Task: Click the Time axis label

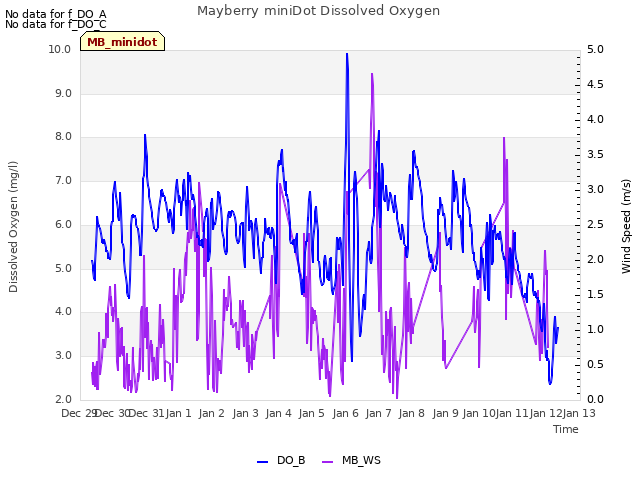Action: (566, 429)
